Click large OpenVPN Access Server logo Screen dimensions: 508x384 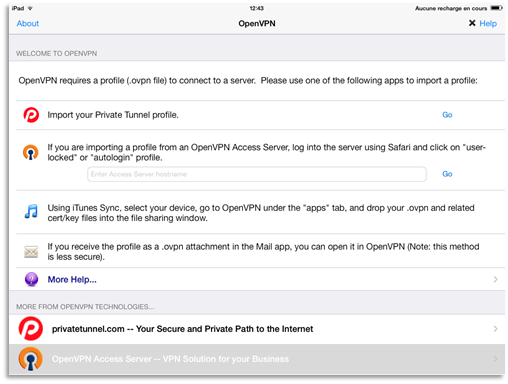click(31, 359)
